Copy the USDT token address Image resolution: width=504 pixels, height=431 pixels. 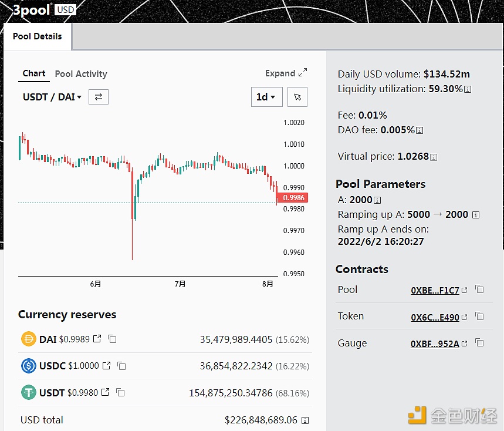[120, 393]
